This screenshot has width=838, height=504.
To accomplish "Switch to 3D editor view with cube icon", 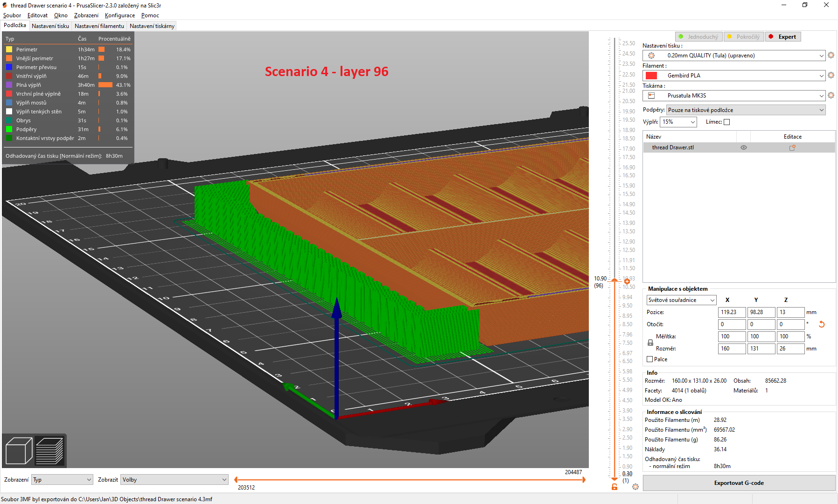I will (x=19, y=450).
